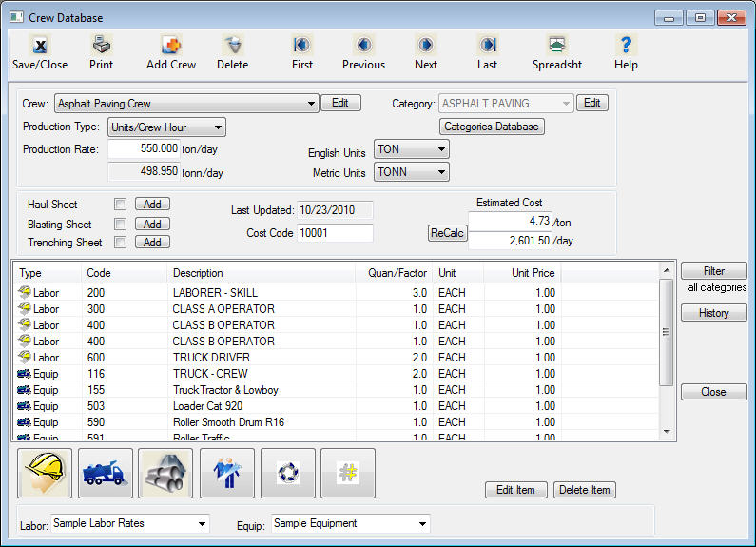Click the Close button beside list

coord(714,392)
